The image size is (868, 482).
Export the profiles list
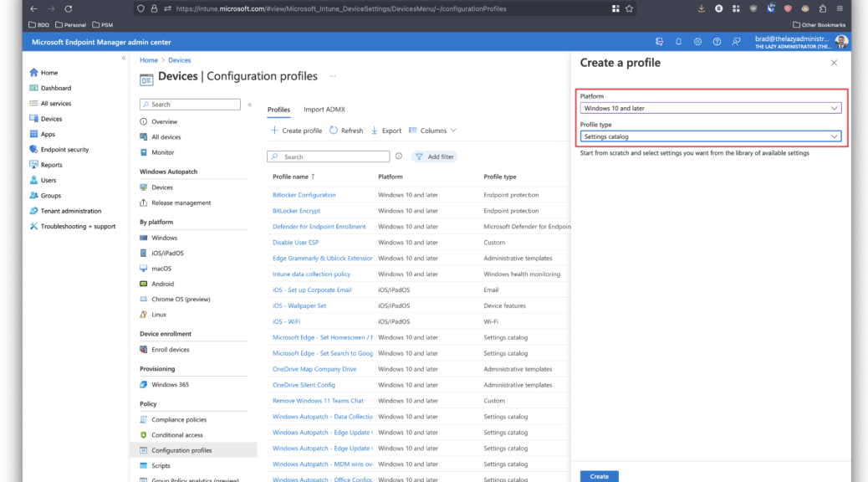pyautogui.click(x=386, y=131)
